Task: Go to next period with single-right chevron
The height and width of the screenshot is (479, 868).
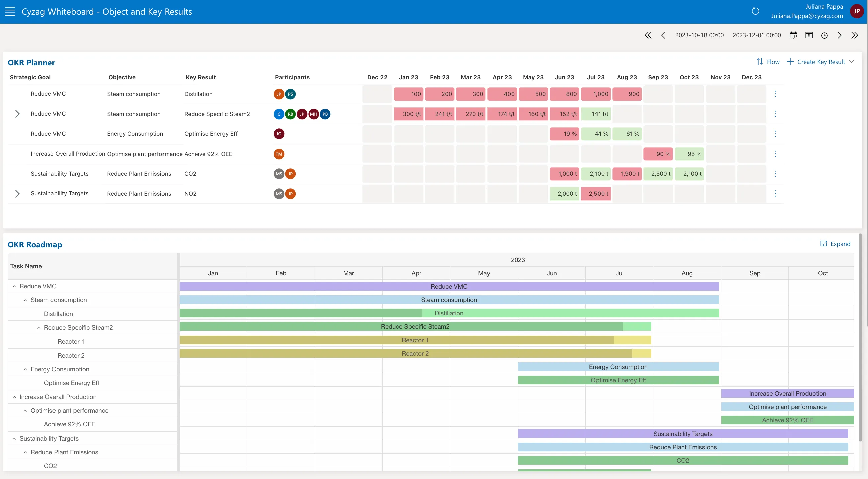Action: (839, 35)
